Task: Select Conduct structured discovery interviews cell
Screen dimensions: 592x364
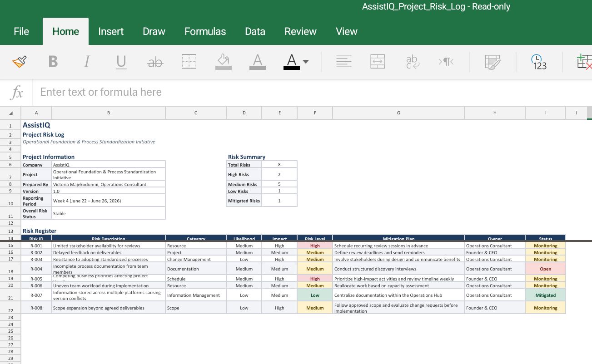Action: [398, 269]
